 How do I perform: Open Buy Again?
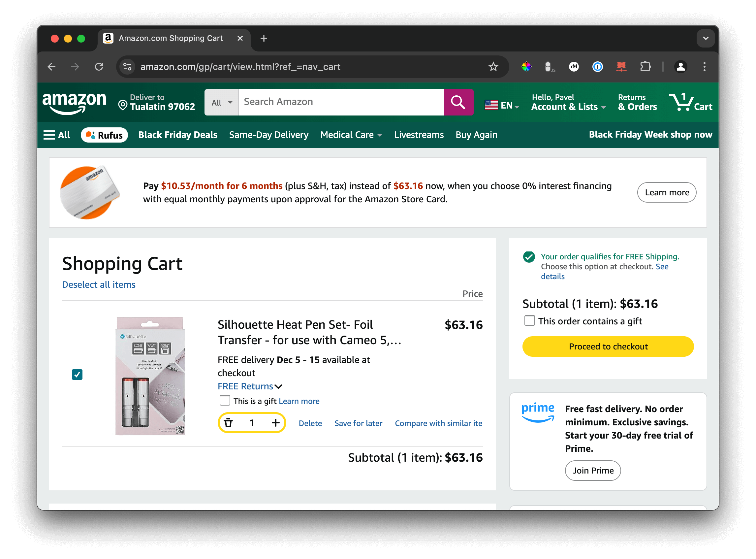[476, 135]
